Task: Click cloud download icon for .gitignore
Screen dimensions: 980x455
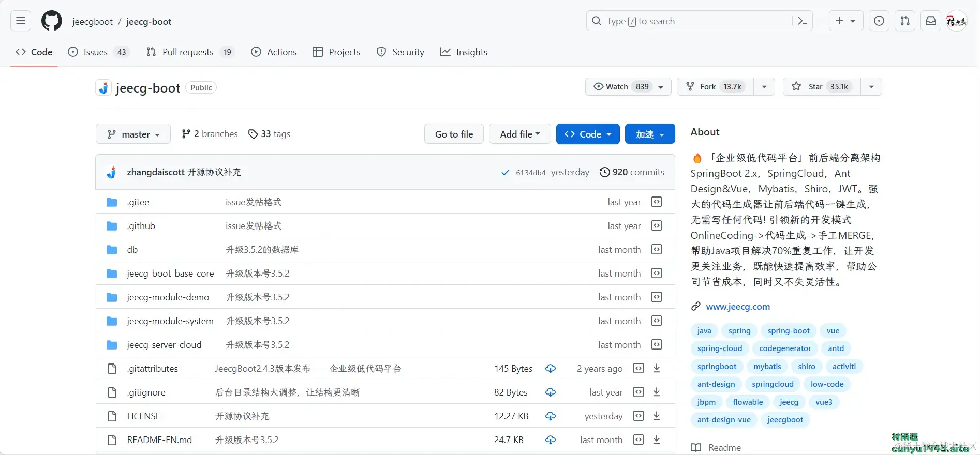Action: (551, 392)
